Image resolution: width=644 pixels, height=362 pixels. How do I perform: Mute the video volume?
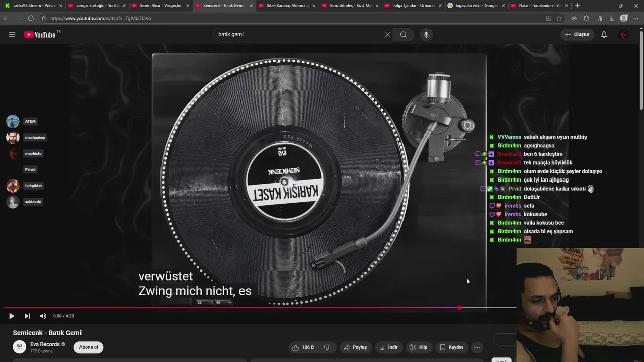43,316
